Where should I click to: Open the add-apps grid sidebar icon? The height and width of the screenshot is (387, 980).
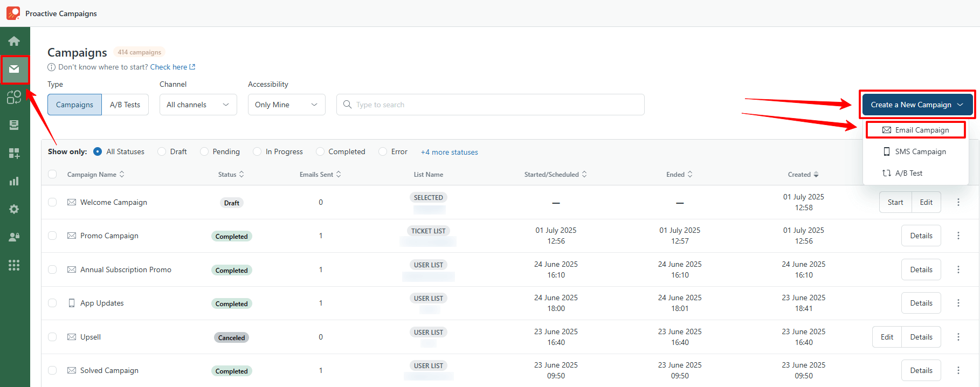pos(14,153)
